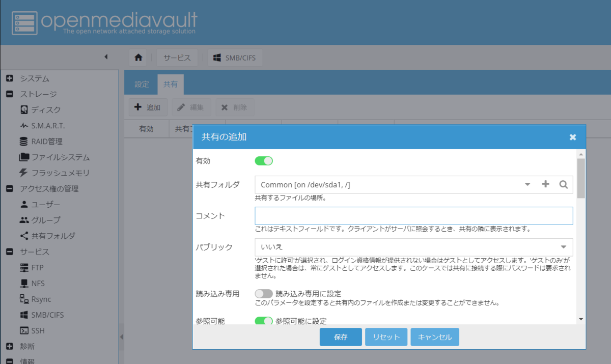Open ファイルシステム in the sidebar
This screenshot has height=364, width=611.
click(54, 157)
